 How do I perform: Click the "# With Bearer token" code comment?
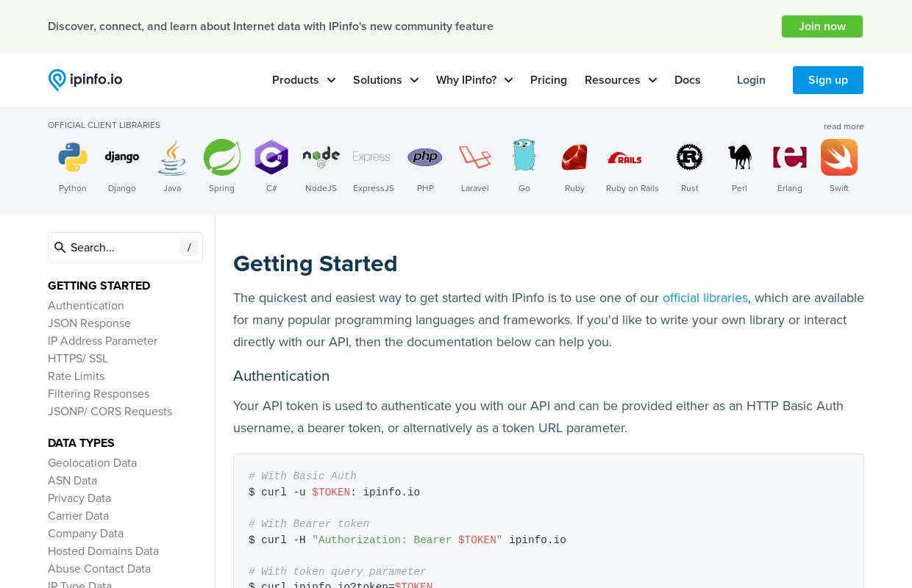point(309,524)
